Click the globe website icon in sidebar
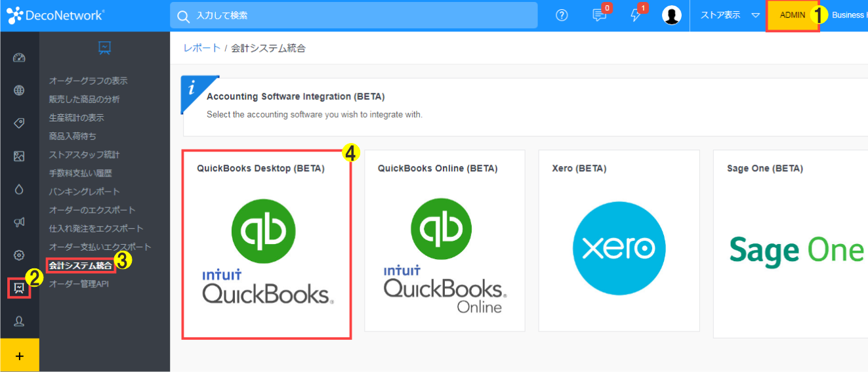 19,91
